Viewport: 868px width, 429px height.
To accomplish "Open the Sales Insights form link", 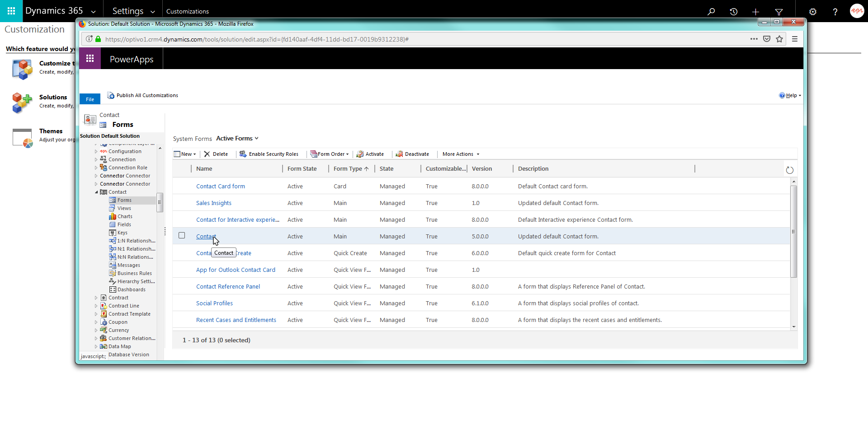I will (214, 203).
